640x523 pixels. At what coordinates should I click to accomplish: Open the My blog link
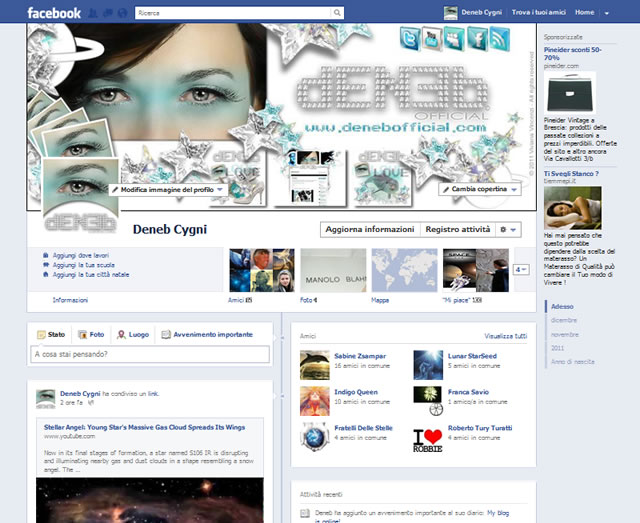[x=498, y=513]
